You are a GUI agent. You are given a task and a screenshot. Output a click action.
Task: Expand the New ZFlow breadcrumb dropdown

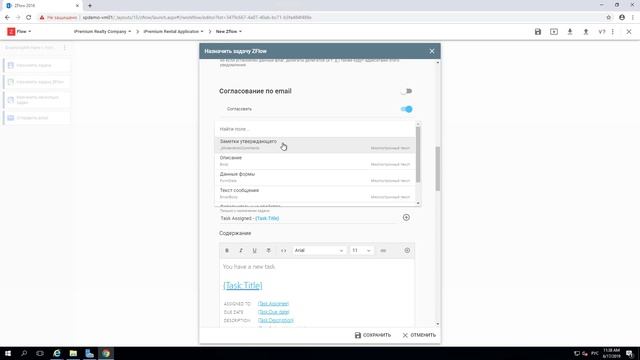pyautogui.click(x=229, y=31)
